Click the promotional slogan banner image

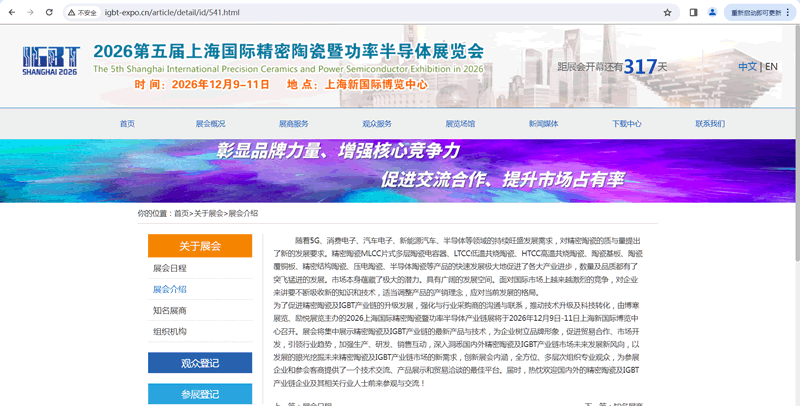pos(400,167)
